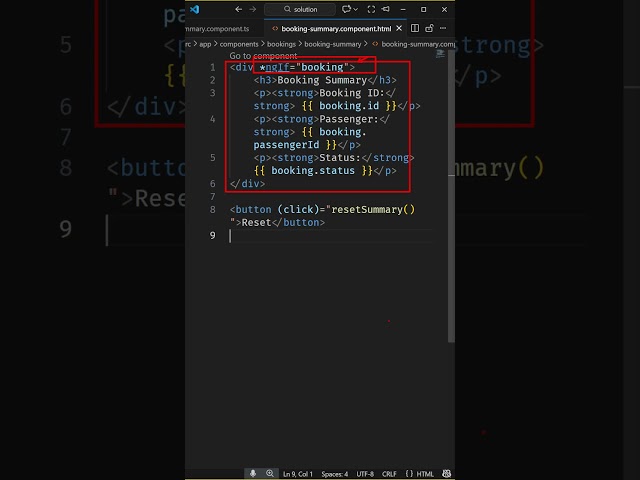Image resolution: width=640 pixels, height=480 pixels.
Task: Click the vertical editor scrollbar
Action: point(451,196)
